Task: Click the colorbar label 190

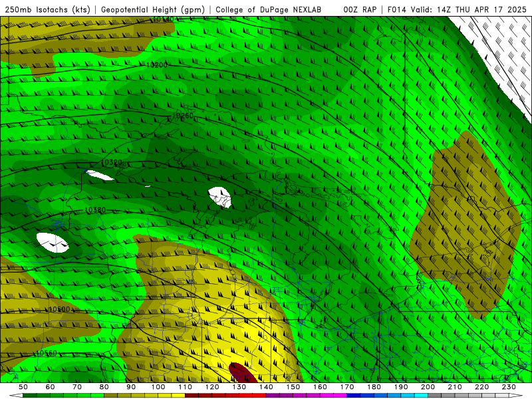Action: (401, 387)
